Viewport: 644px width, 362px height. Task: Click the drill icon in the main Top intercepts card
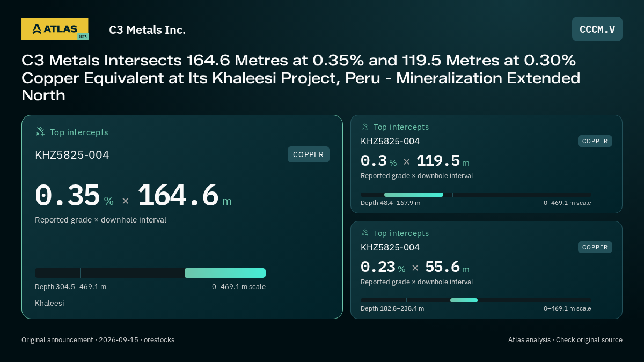pos(40,131)
